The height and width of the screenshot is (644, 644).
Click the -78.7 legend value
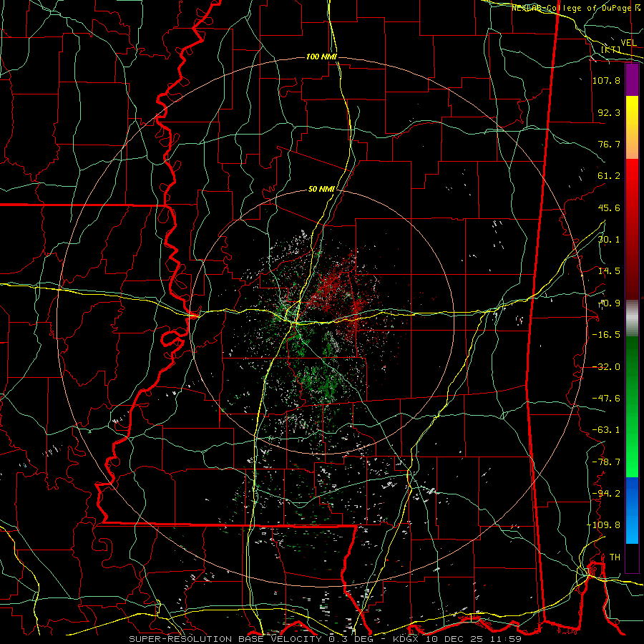(606, 462)
